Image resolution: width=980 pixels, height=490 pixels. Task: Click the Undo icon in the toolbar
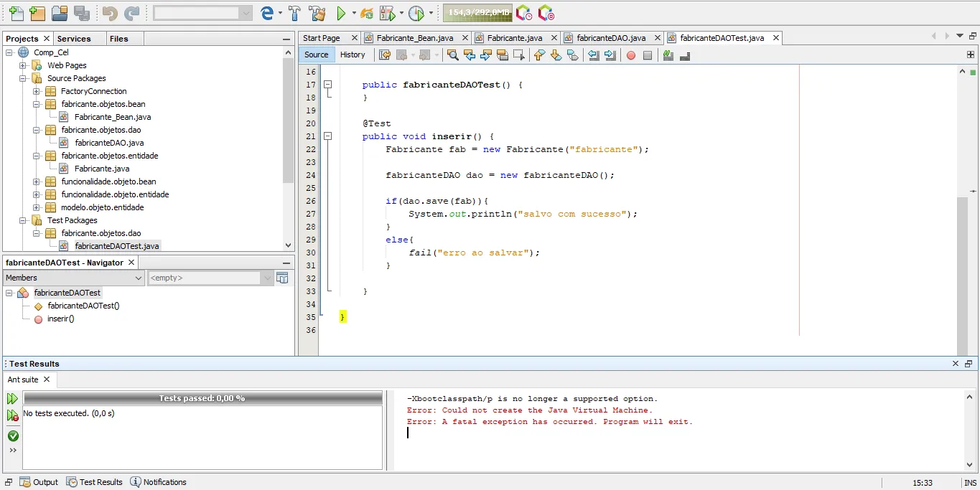110,12
